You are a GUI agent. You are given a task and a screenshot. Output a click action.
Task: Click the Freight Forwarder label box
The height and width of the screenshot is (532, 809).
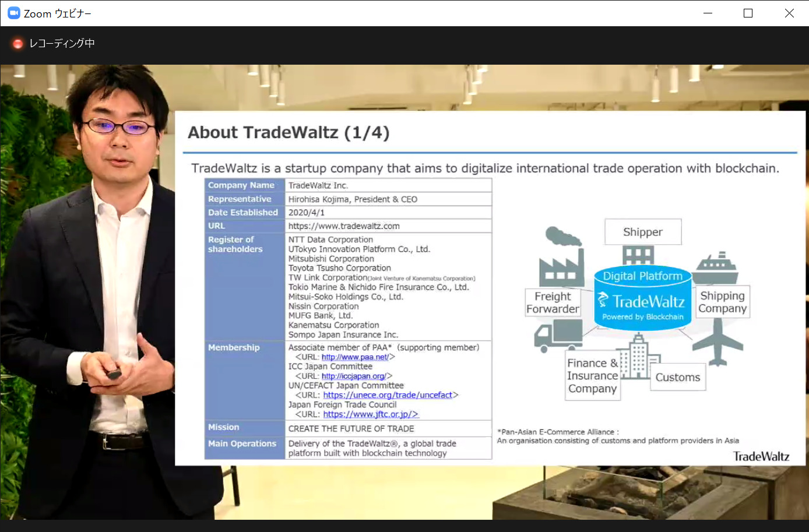(553, 302)
